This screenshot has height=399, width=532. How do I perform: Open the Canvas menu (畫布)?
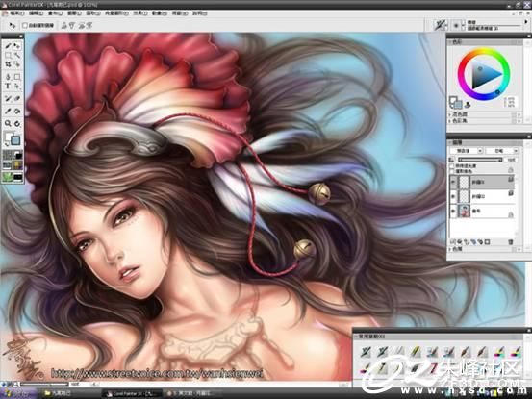point(55,13)
